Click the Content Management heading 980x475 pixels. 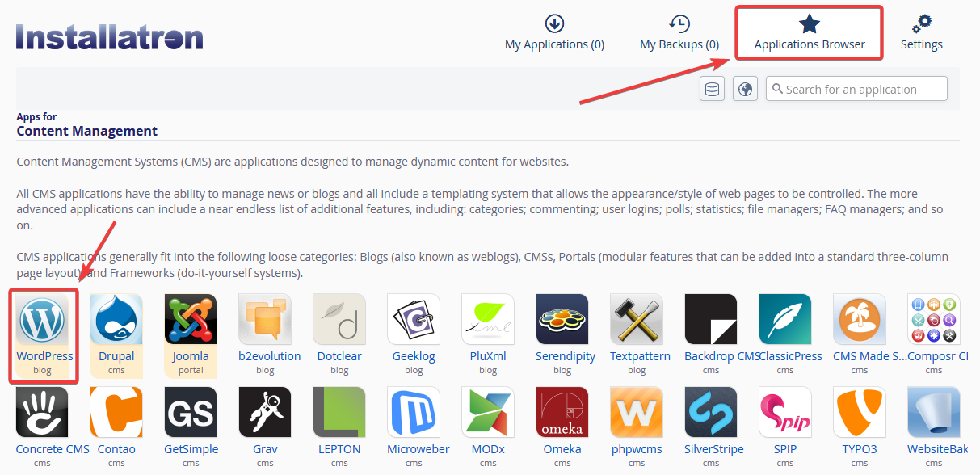click(x=86, y=131)
